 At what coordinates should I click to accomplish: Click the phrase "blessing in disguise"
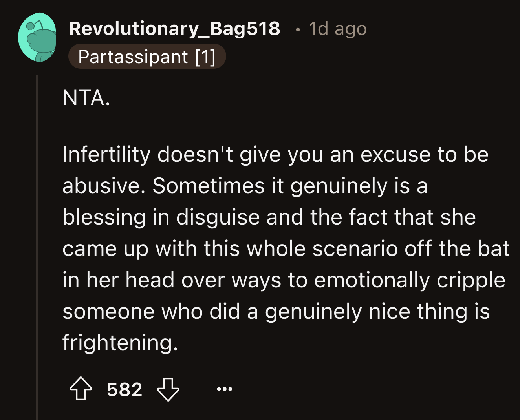tap(161, 217)
